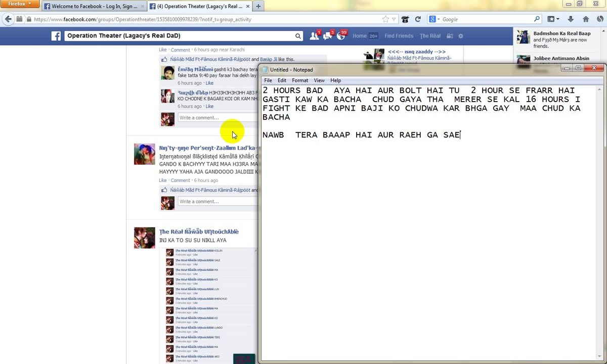Viewport: 607px width, 364px height.
Task: Open The Real Nawab Untouchable post avatar
Action: (144, 238)
